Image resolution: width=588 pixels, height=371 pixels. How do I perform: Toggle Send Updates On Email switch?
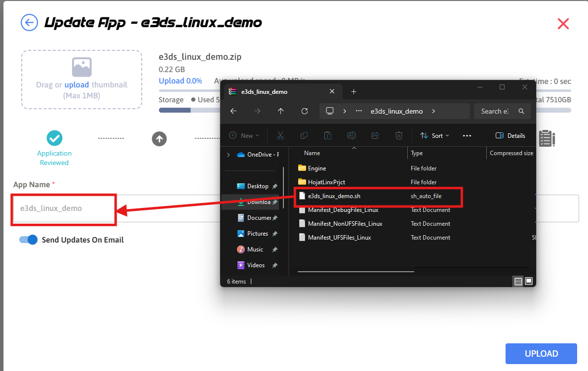point(29,240)
